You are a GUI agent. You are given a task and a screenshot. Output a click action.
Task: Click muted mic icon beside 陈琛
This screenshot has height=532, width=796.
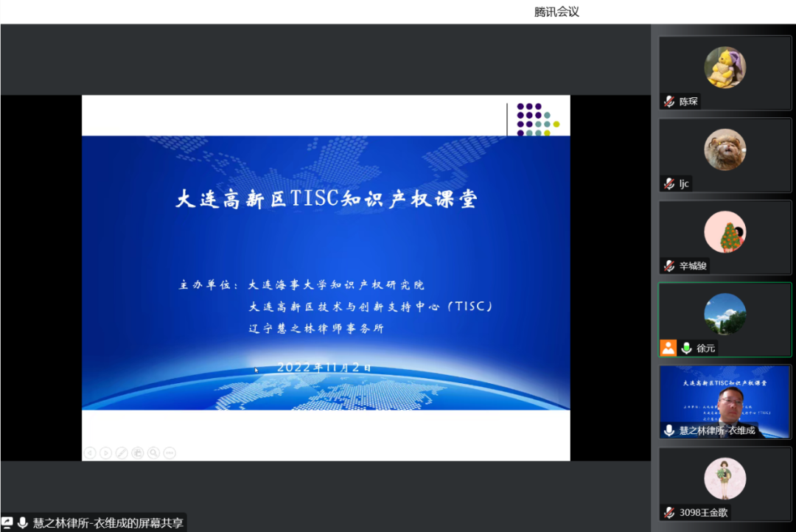pos(669,102)
